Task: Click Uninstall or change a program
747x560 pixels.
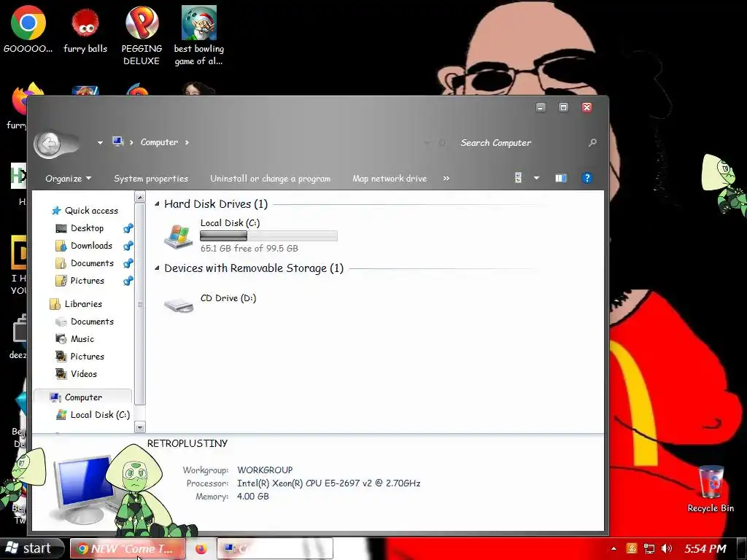Action: coord(270,179)
